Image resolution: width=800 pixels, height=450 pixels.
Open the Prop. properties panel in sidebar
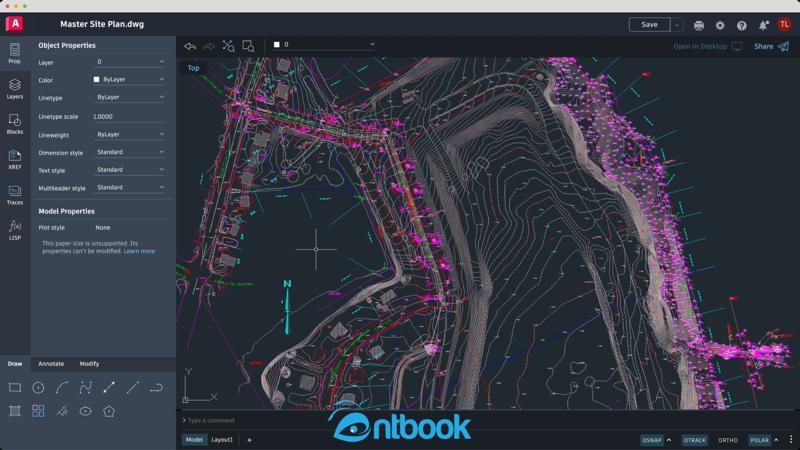[x=15, y=53]
